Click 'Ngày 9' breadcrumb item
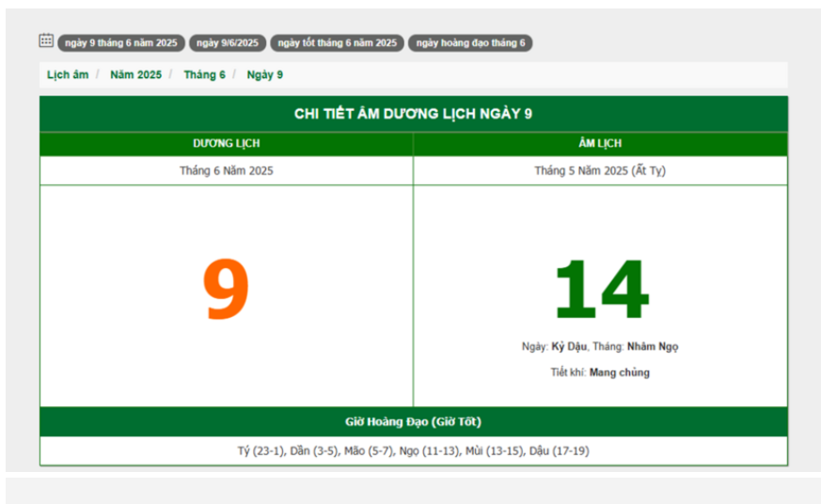The width and height of the screenshot is (836, 504). tap(264, 75)
